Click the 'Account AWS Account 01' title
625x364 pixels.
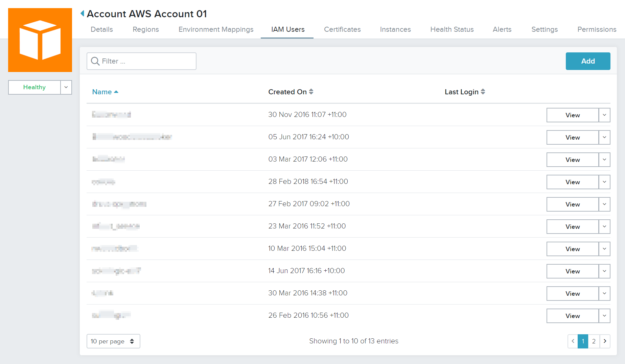coord(147,14)
